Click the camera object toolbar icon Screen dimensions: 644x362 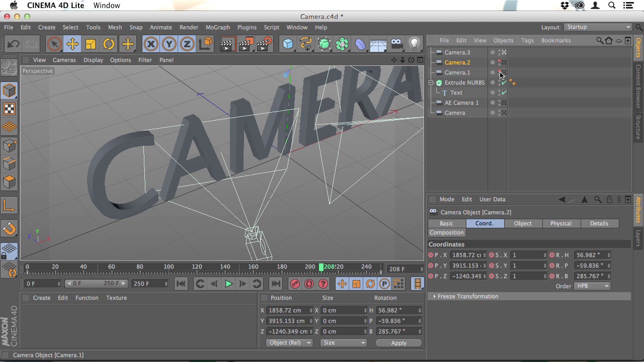click(396, 44)
